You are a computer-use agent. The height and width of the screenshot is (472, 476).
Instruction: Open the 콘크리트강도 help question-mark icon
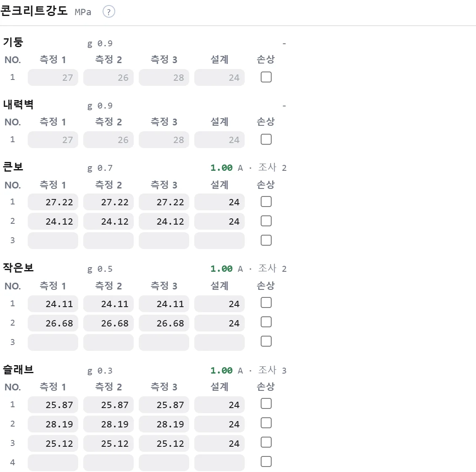pos(108,12)
